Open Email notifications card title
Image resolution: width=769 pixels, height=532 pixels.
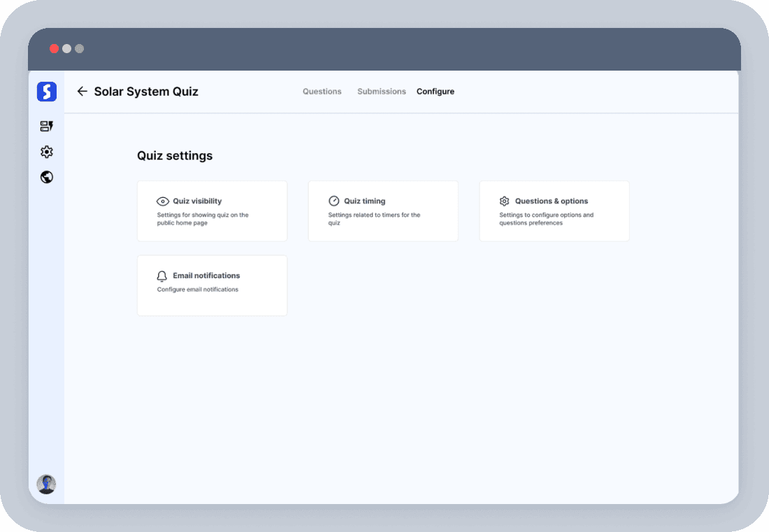pyautogui.click(x=206, y=276)
